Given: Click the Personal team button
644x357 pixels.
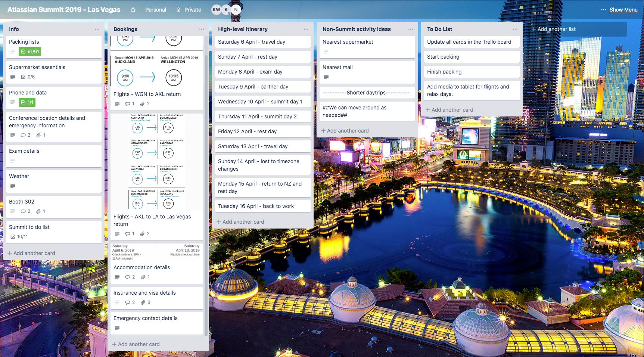Looking at the screenshot, I should pos(156,10).
